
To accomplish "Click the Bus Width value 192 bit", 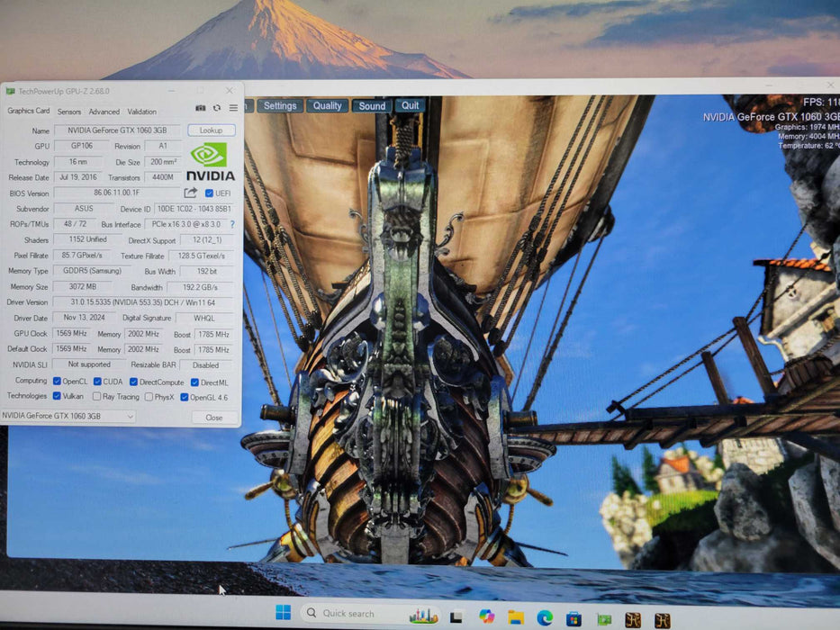I will (207, 271).
